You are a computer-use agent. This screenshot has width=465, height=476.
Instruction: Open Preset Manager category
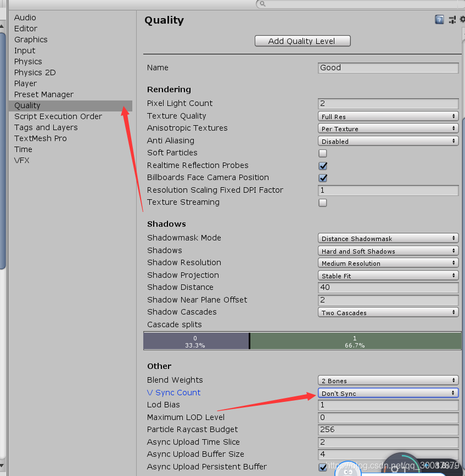(x=44, y=94)
